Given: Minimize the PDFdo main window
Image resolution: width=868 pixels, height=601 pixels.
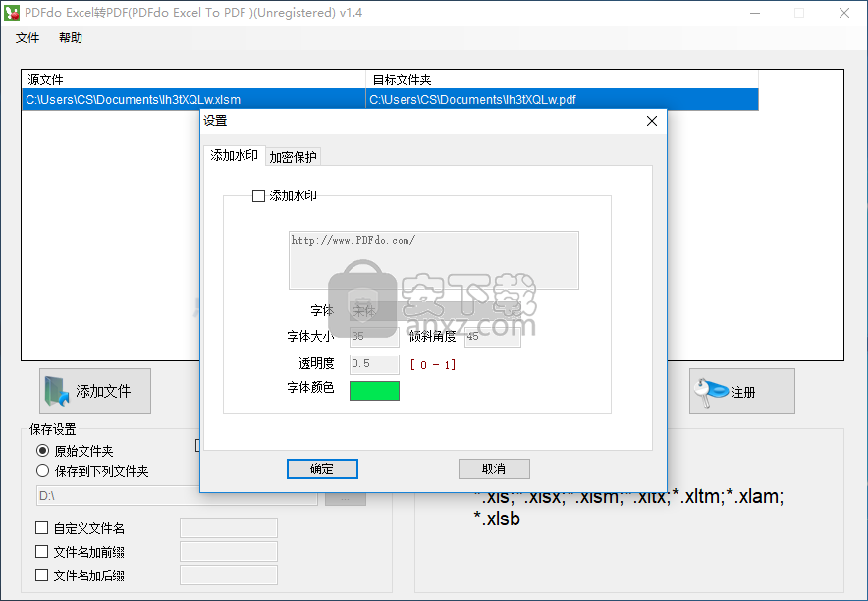Looking at the screenshot, I should pyautogui.click(x=755, y=13).
